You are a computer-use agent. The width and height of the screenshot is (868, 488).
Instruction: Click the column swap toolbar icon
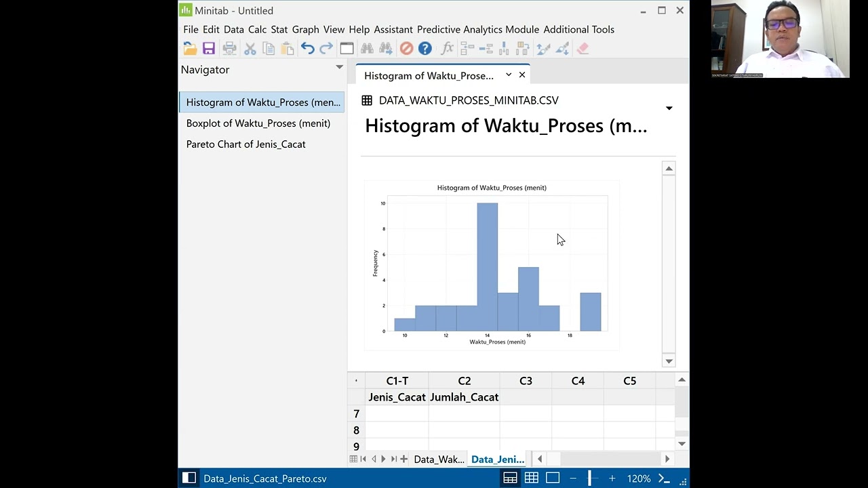[x=523, y=49]
